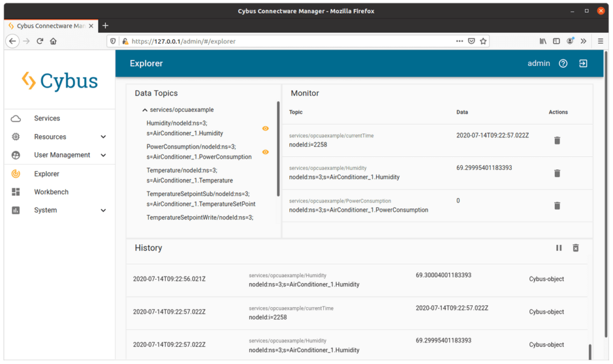This screenshot has width=613, height=364.
Task: Click the User Management icon
Action: (16, 155)
